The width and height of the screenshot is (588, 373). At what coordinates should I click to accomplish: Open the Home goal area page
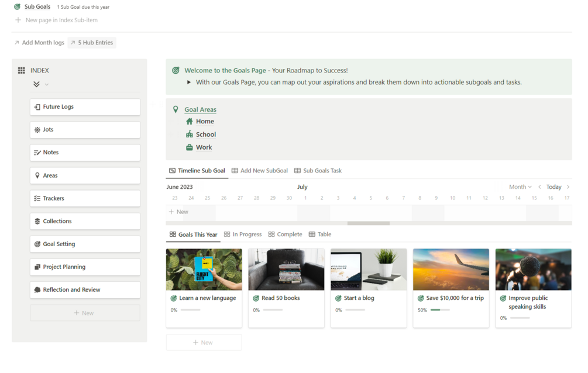point(205,122)
